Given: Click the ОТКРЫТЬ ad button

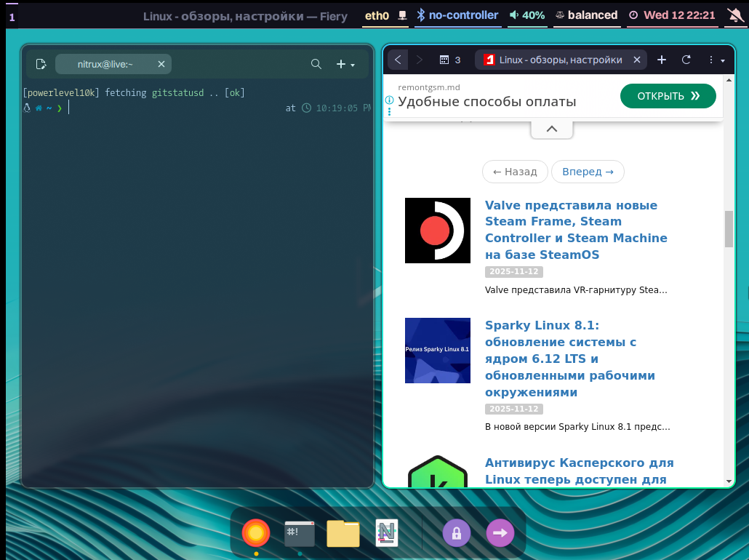Looking at the screenshot, I should 668,96.
